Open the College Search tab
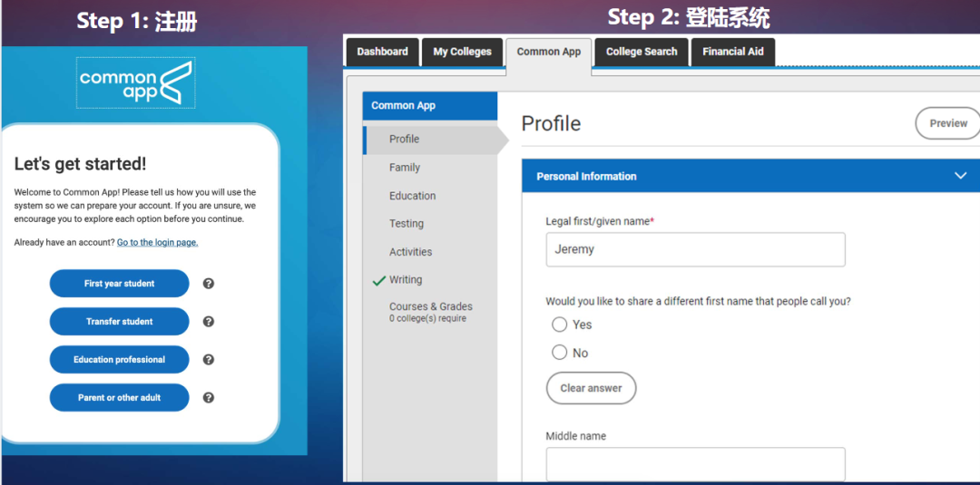Image resolution: width=980 pixels, height=485 pixels. pyautogui.click(x=642, y=52)
